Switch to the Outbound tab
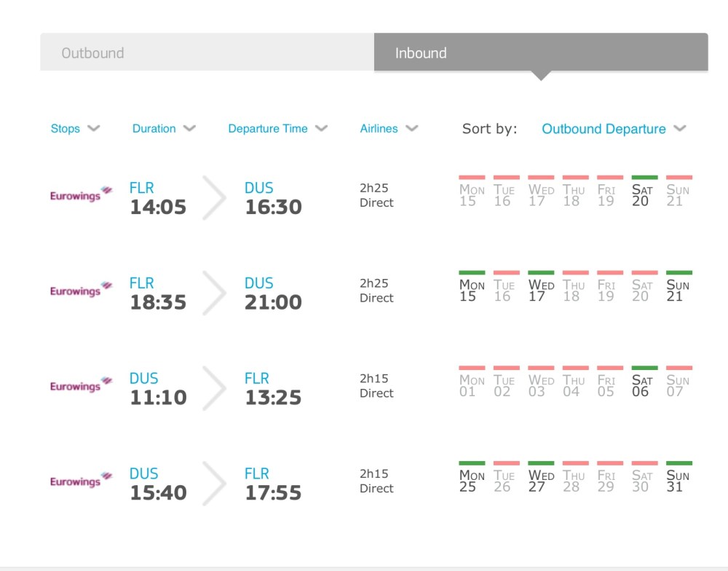The image size is (728, 571). point(207,52)
